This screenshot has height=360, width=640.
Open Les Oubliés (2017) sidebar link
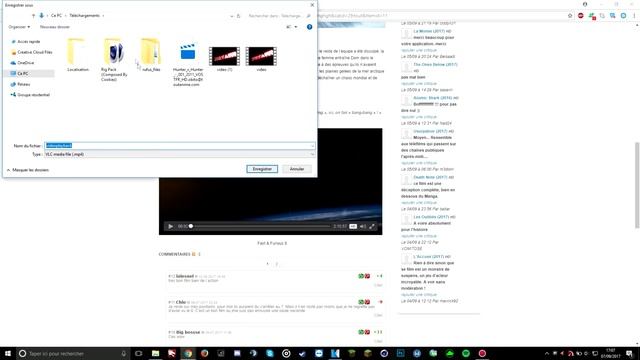431,217
